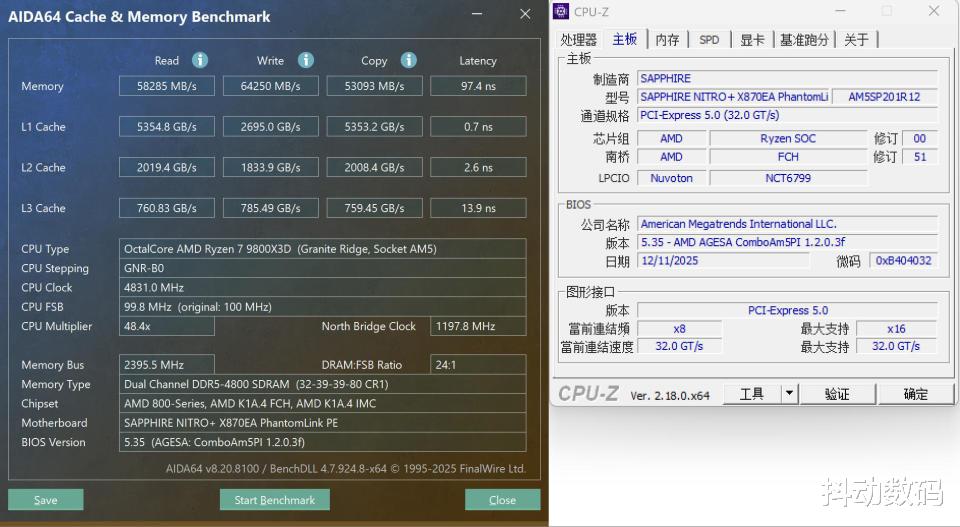Click Memory Type DDR5-4800 SDRAM field
The image size is (960, 527).
323,384
